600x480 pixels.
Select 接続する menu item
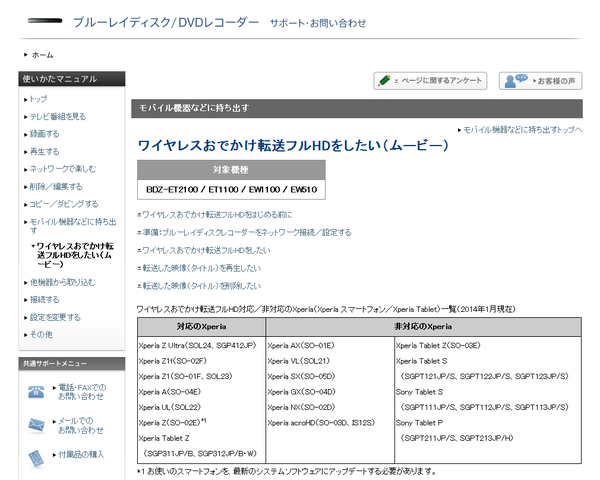[44, 300]
